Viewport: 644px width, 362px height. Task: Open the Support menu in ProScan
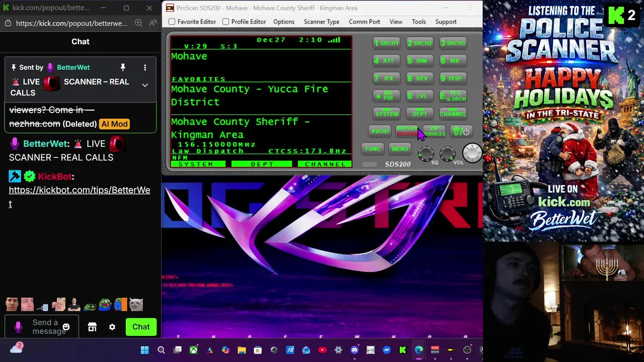(446, 22)
